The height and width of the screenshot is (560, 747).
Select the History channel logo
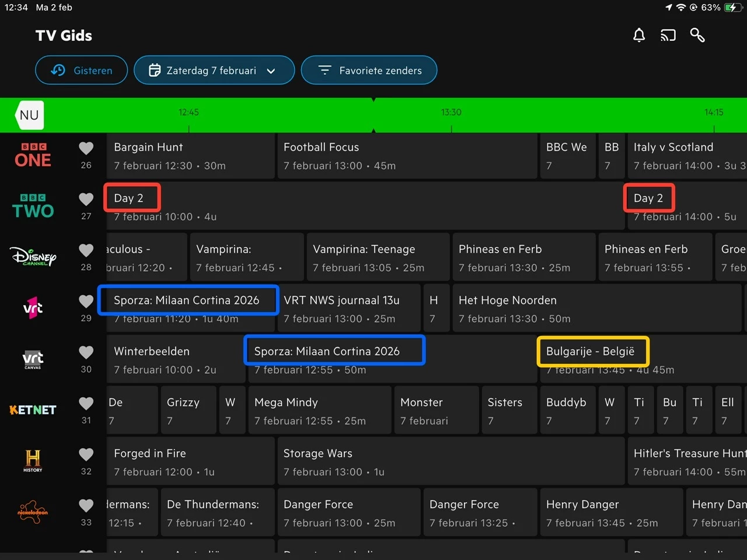click(33, 461)
